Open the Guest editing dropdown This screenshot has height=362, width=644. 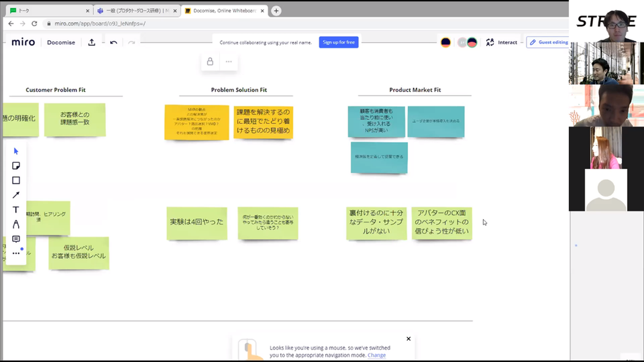coord(548,42)
